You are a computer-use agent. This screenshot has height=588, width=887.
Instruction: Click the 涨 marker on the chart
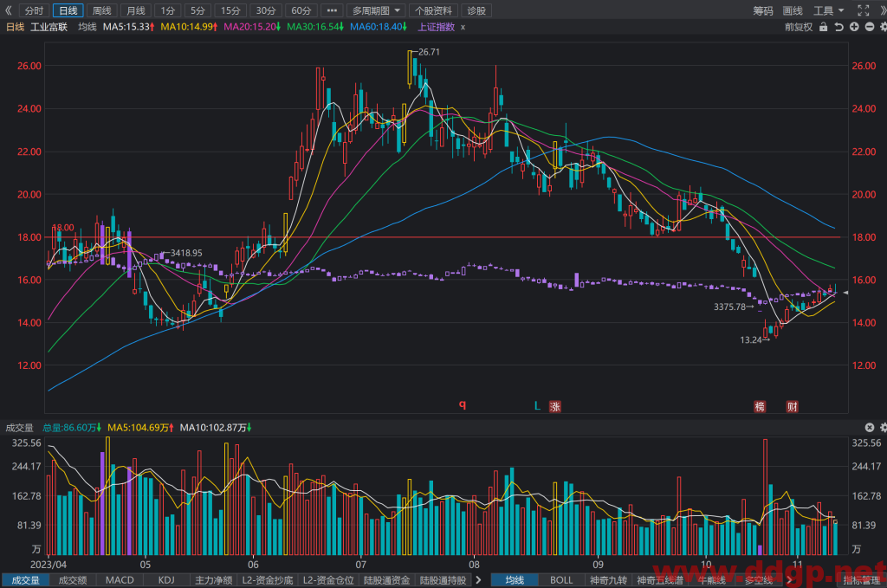point(555,406)
